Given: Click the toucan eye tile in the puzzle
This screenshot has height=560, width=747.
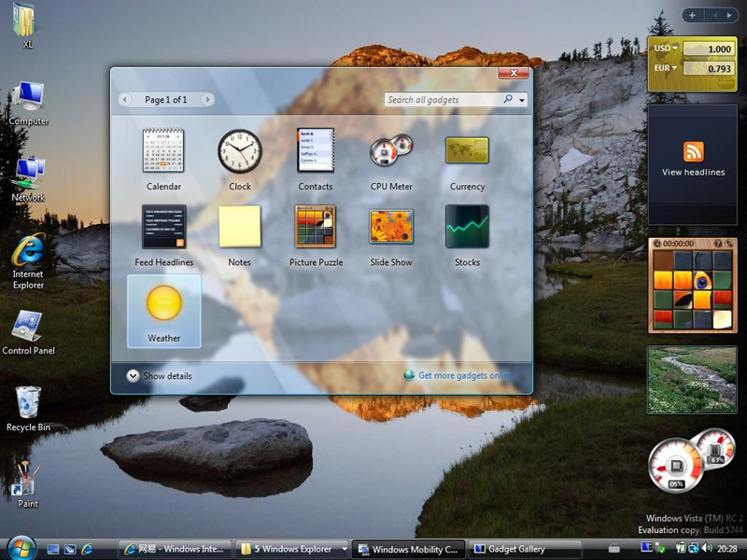Looking at the screenshot, I should [x=702, y=281].
